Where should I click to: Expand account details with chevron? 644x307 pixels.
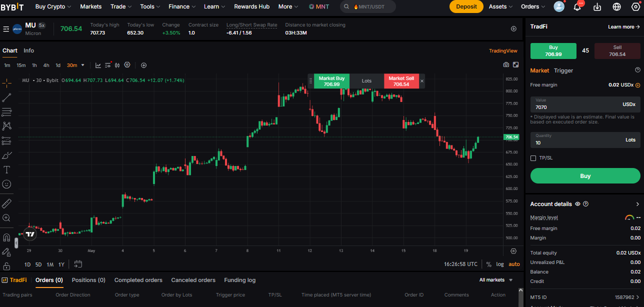(x=637, y=204)
